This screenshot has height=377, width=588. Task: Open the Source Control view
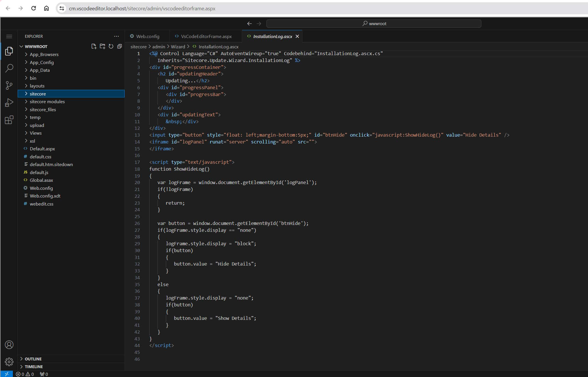tap(9, 85)
